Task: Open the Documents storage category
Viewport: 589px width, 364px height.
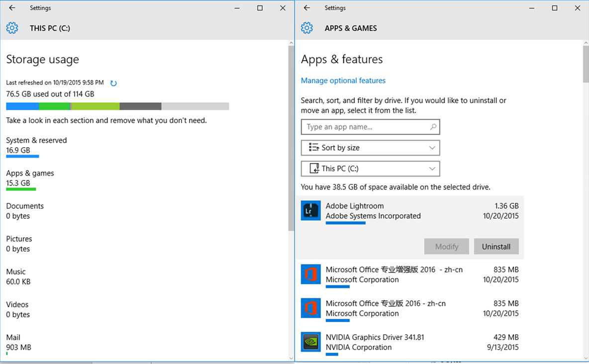Action: pos(25,211)
